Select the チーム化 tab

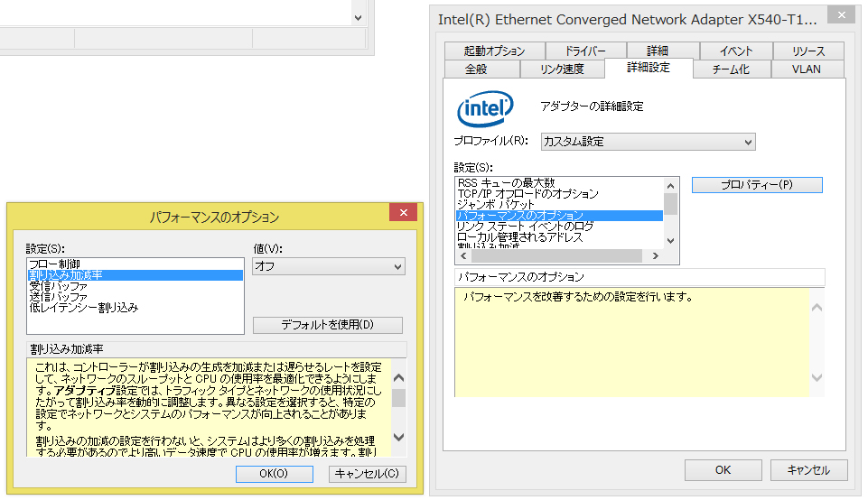730,69
